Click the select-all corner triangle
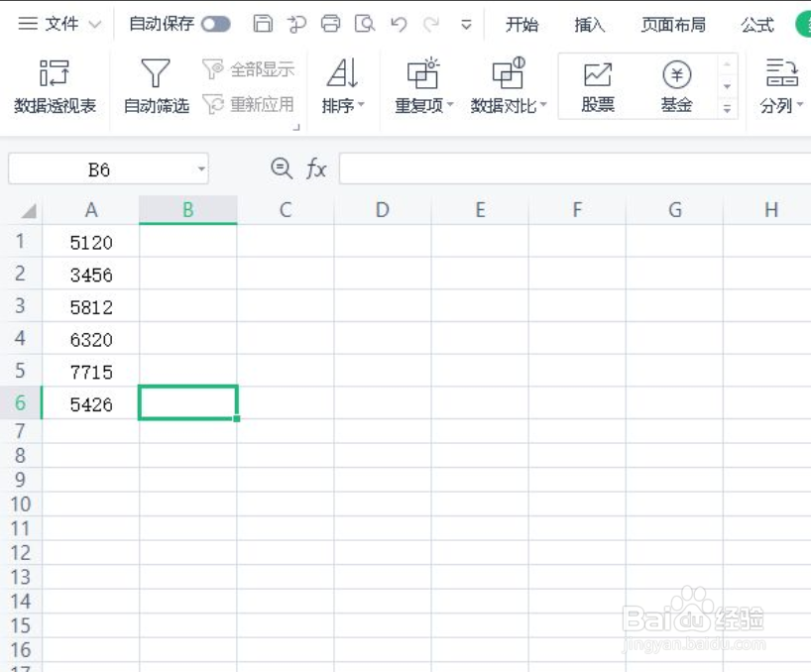 click(x=27, y=210)
